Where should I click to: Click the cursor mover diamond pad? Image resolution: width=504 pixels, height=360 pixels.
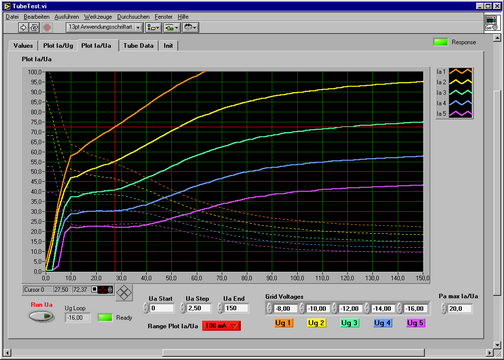pos(124,293)
